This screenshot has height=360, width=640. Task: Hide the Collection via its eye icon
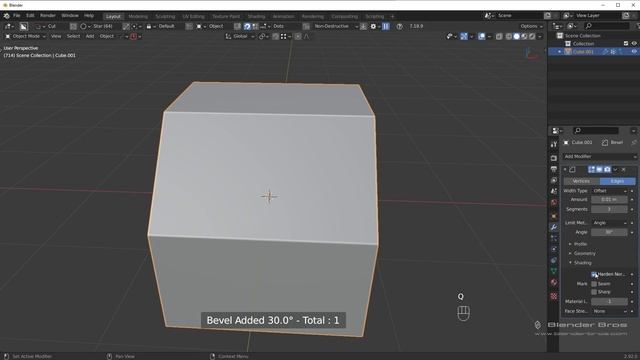634,44
